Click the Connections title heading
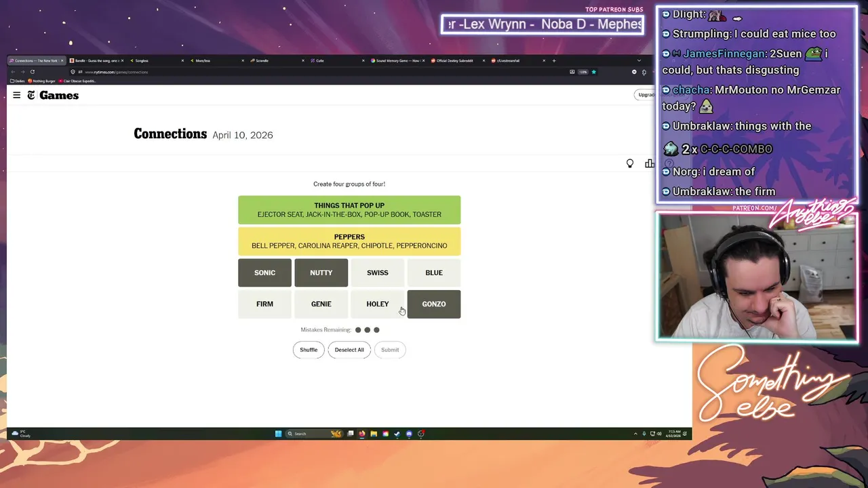 pyautogui.click(x=170, y=134)
